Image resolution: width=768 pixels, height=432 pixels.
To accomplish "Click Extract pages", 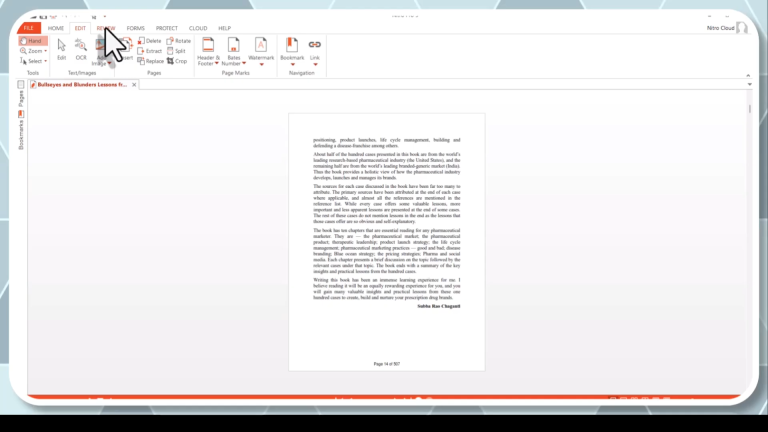I will (x=149, y=51).
